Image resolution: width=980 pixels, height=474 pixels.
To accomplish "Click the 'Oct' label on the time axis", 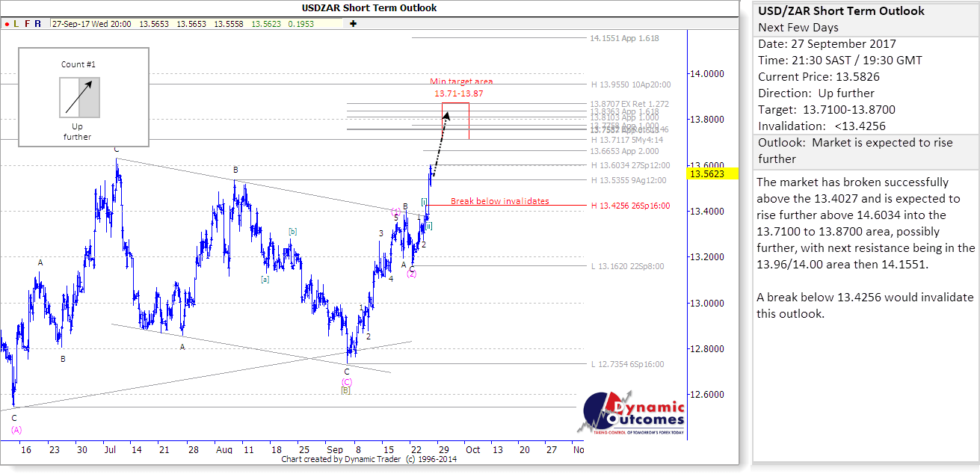I will pyautogui.click(x=472, y=450).
